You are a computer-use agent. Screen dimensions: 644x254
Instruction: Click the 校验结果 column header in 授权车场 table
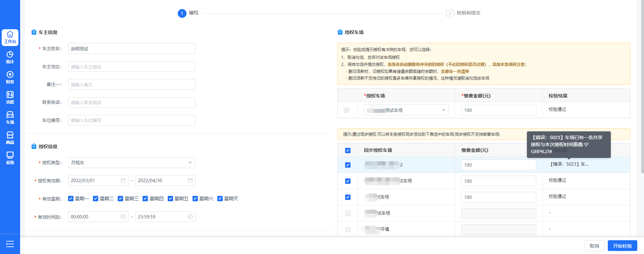click(x=558, y=96)
